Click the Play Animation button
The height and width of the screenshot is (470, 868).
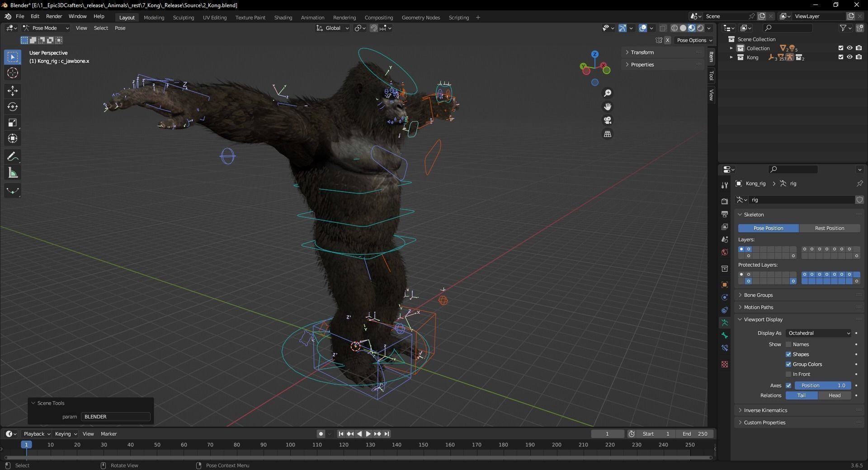[x=368, y=434]
